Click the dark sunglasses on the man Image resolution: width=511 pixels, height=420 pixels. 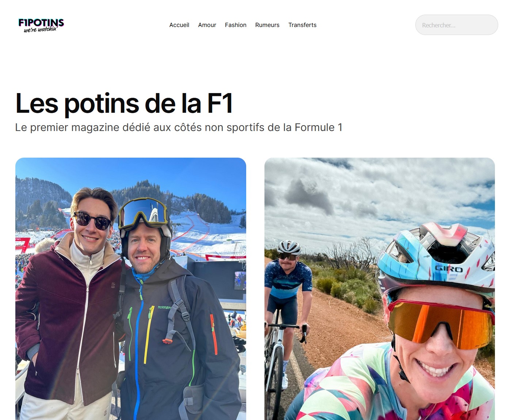[92, 220]
